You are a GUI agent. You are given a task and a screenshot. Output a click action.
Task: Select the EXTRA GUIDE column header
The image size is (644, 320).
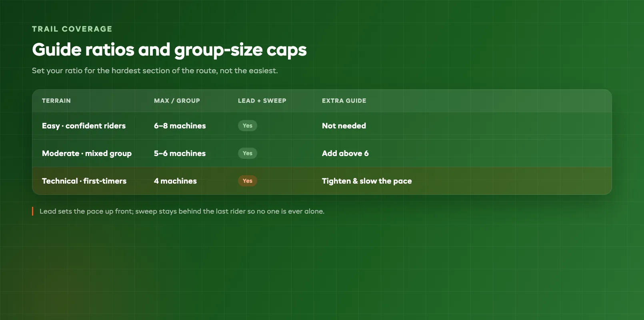(344, 101)
